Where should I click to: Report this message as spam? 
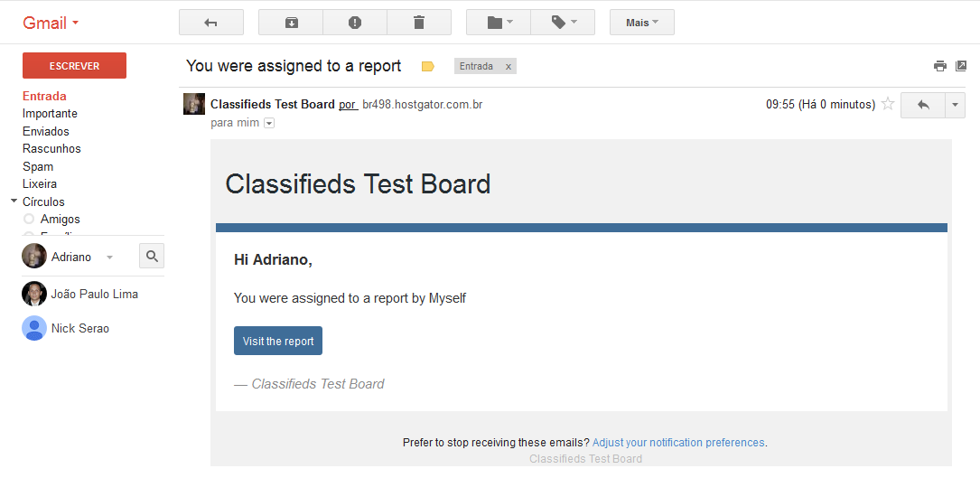click(355, 23)
